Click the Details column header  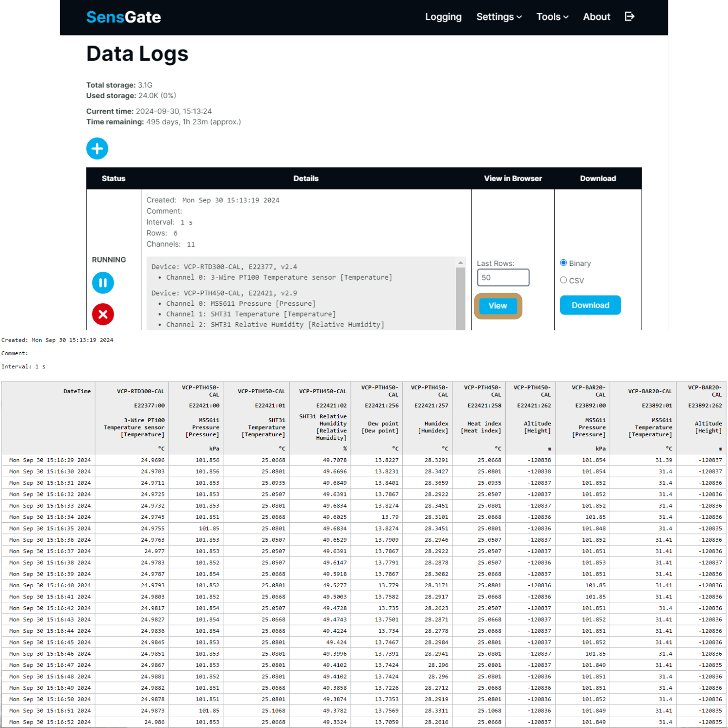click(306, 179)
